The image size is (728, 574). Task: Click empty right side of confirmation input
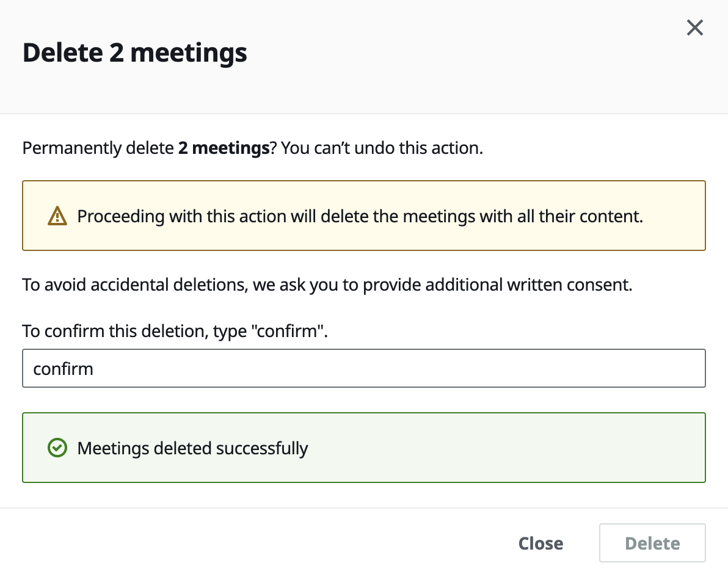[550, 368]
